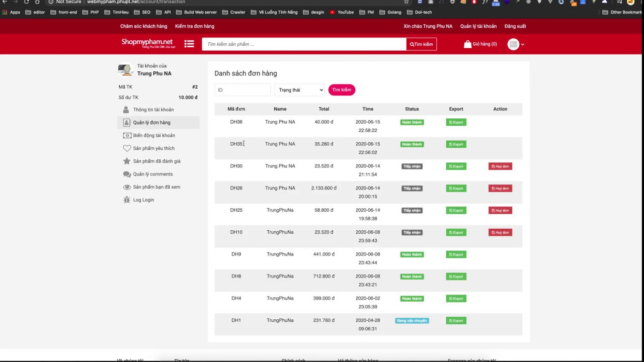Click Đang vận chuyển badge of DH1
Image resolution: width=644 pixels, height=362 pixels.
412,321
